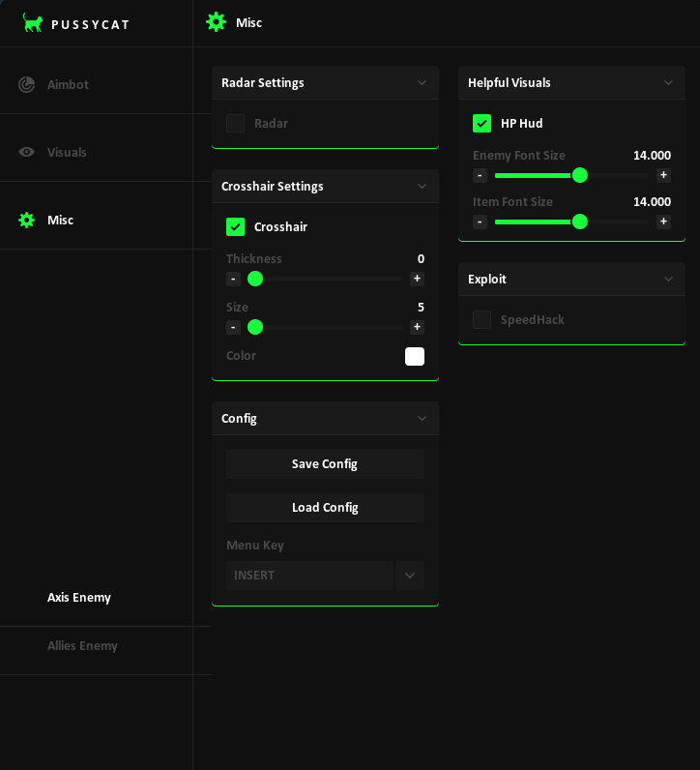The image size is (700, 770).
Task: Click the Visuals eye icon
Action: pyautogui.click(x=26, y=152)
